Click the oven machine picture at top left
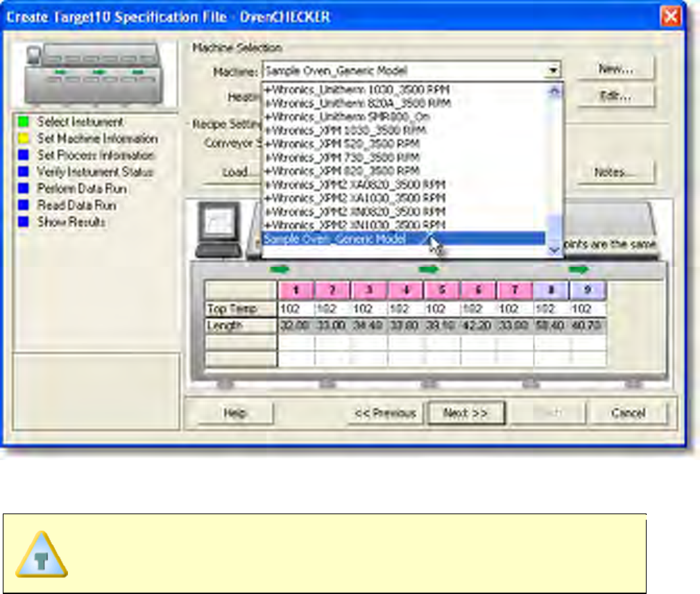This screenshot has width=700, height=594. click(x=94, y=74)
